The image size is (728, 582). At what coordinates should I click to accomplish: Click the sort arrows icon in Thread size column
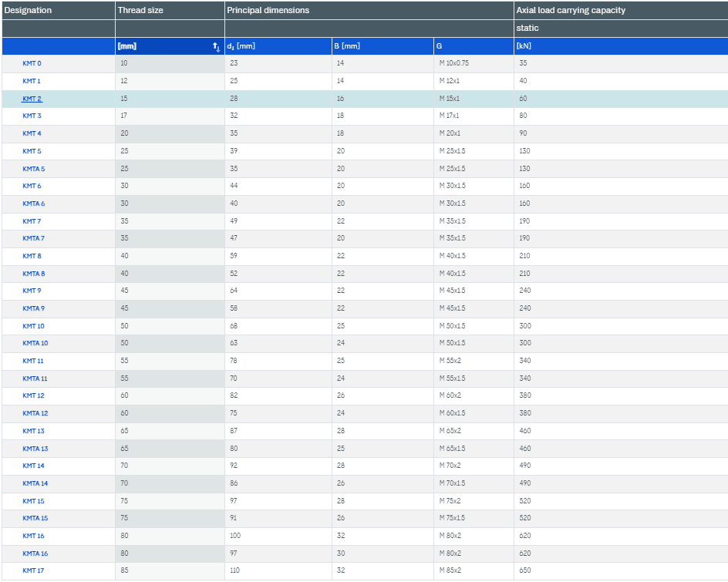[216, 46]
